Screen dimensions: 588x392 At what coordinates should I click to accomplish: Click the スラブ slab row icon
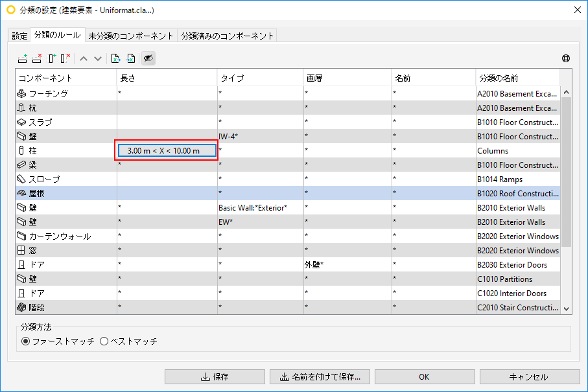click(21, 122)
